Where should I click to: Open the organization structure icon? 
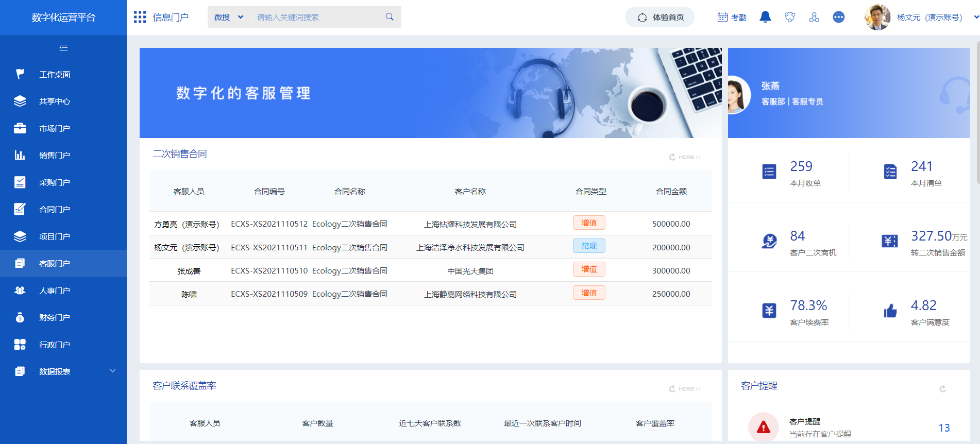pyautogui.click(x=814, y=17)
